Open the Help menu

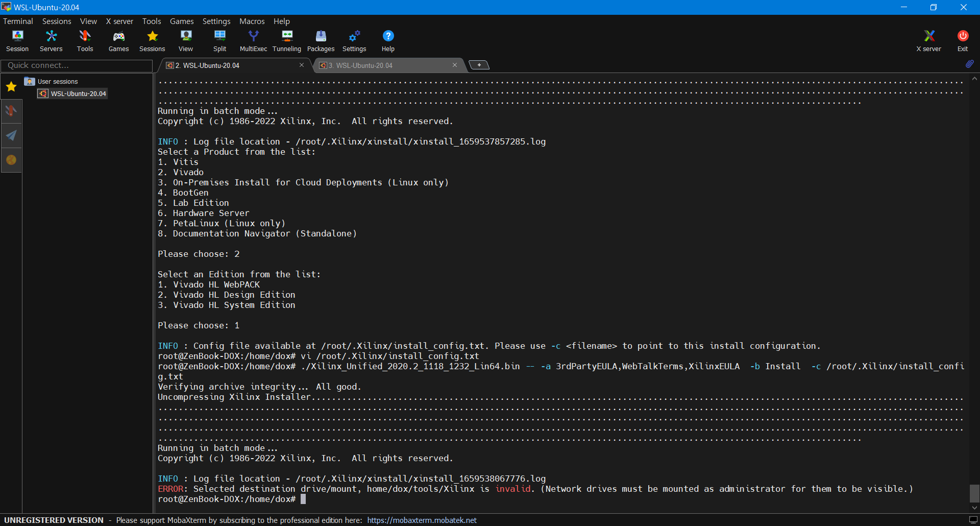282,21
